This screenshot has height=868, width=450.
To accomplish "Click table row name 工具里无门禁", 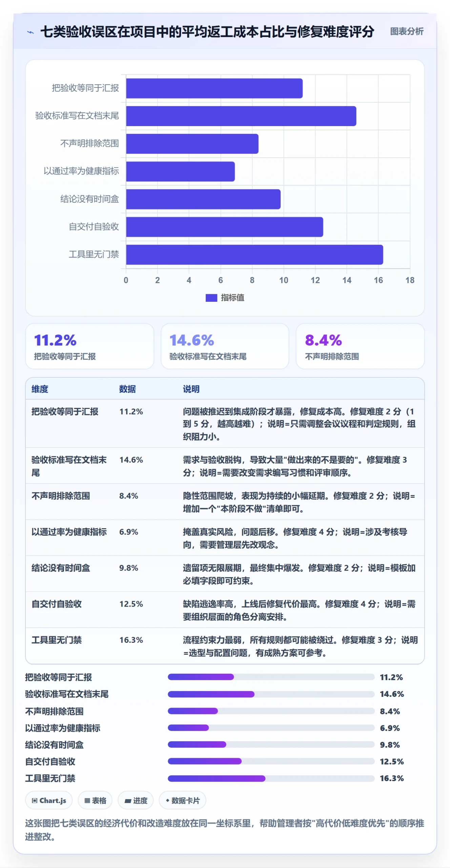I will [57, 640].
